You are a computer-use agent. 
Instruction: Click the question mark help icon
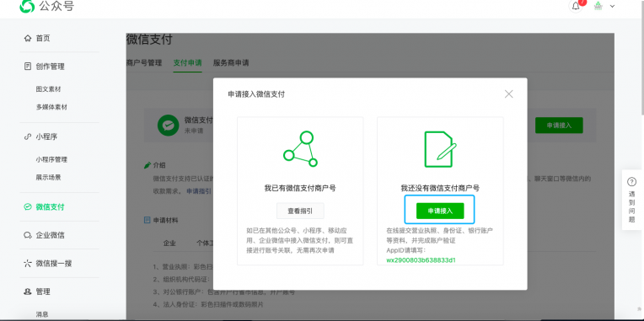pos(631,182)
